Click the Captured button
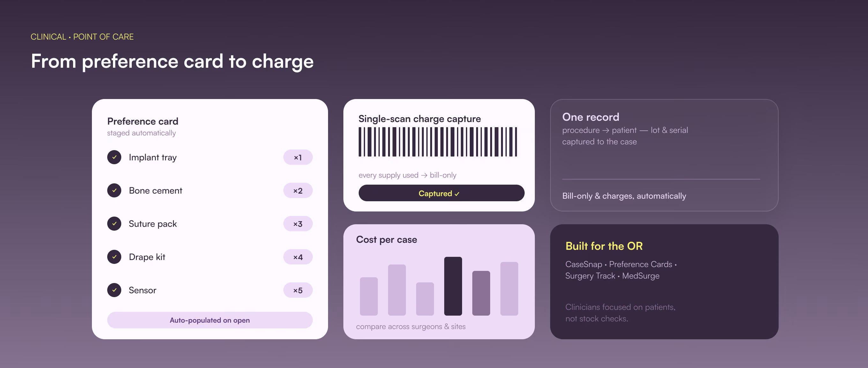This screenshot has width=868, height=368. pyautogui.click(x=441, y=193)
